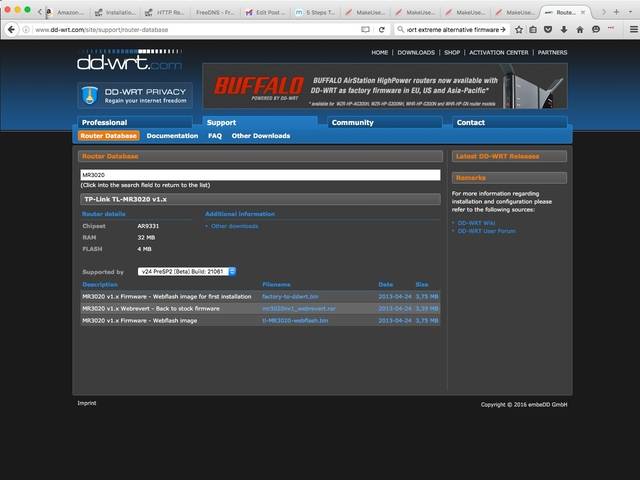This screenshot has width=640, height=480.
Task: Open the DD-WRT Wiki link
Action: click(476, 223)
